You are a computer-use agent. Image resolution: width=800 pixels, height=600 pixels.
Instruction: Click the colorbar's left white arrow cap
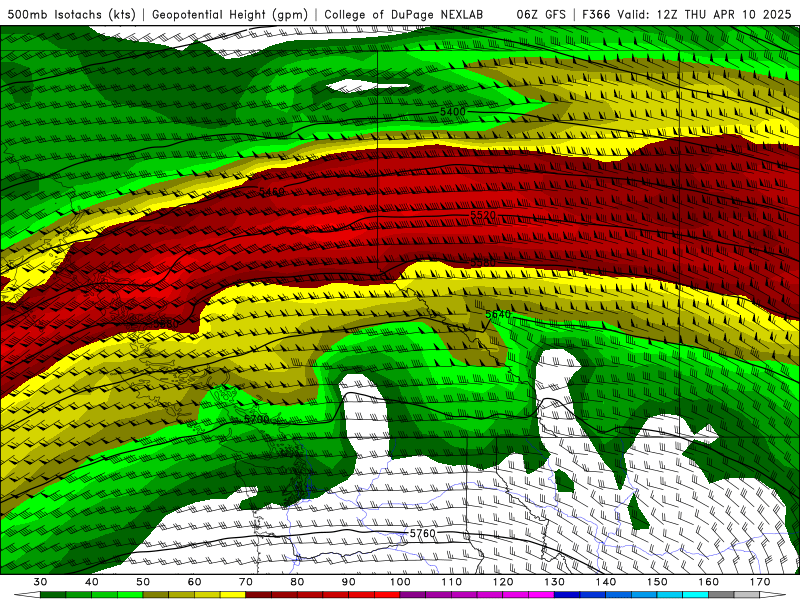tap(28, 595)
